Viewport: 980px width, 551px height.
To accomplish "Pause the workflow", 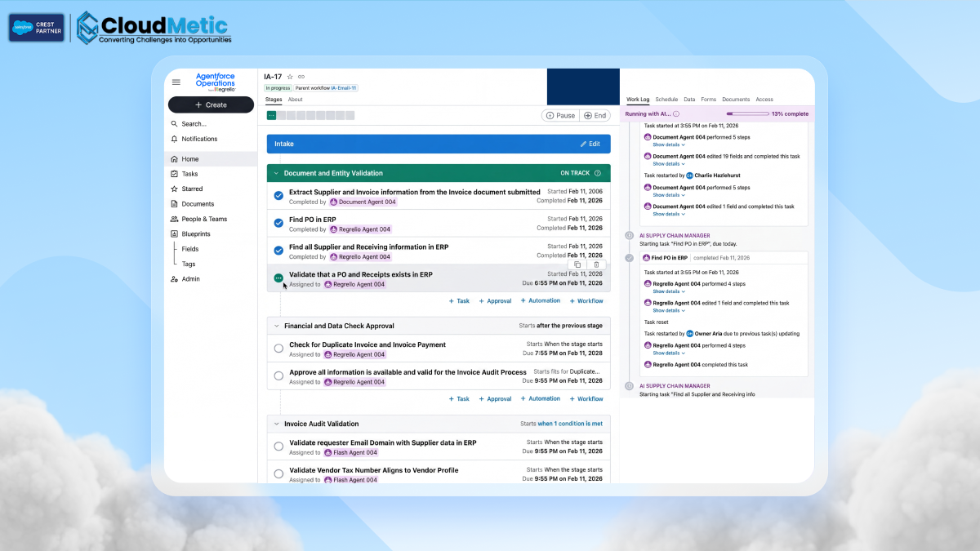I will (560, 116).
